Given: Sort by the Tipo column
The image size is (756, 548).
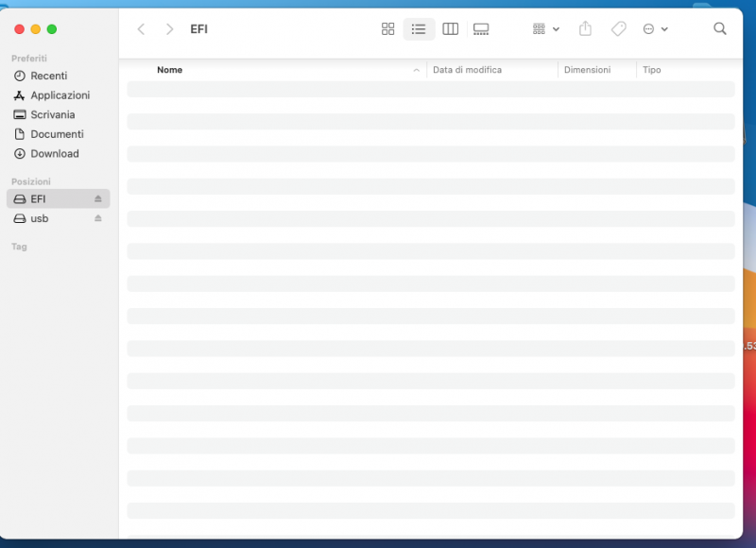Looking at the screenshot, I should [x=651, y=70].
